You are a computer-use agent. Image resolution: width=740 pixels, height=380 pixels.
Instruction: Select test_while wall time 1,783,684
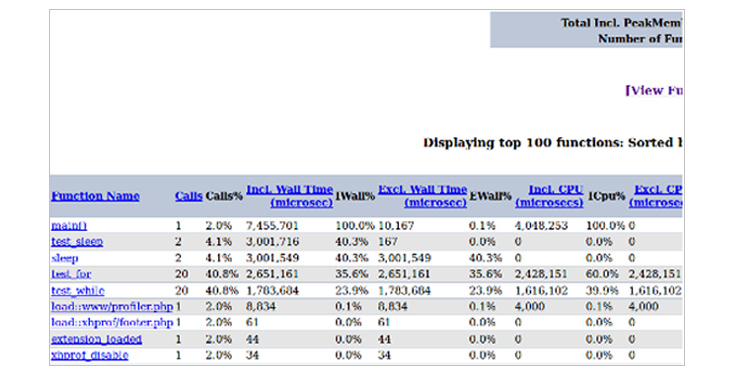[x=272, y=291]
